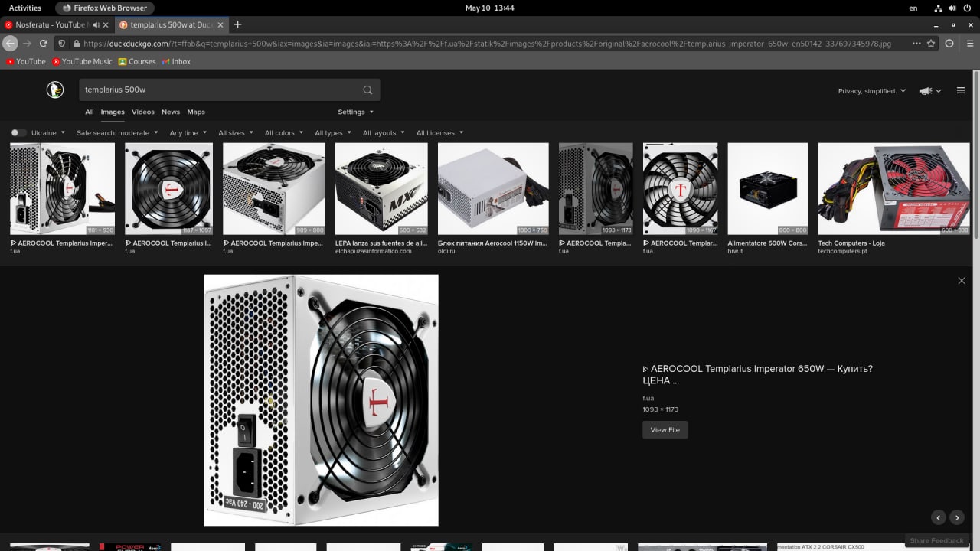Select the Tech Computers - Loja thumbnail
980x551 pixels.
click(x=893, y=188)
